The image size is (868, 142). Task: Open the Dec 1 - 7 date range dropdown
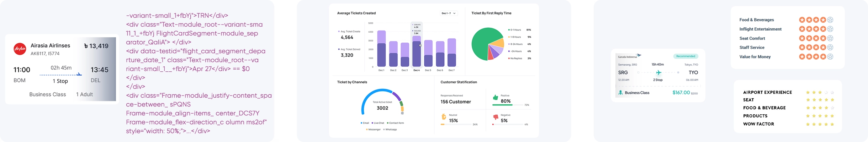click(449, 13)
